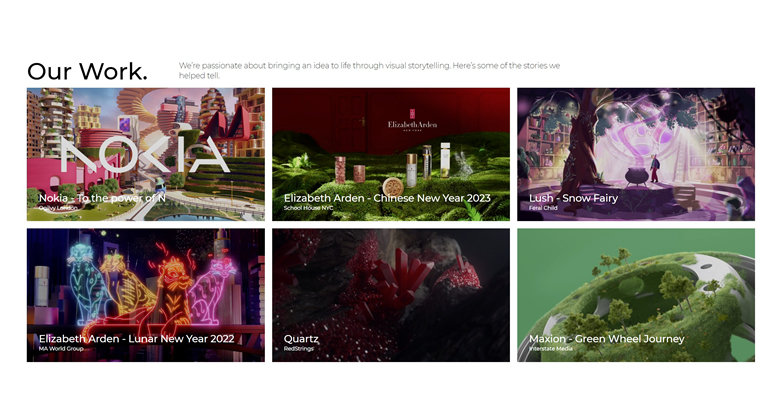This screenshot has height=420, width=780.
Task: Click the 'MA World Group' credit text
Action: [61, 349]
